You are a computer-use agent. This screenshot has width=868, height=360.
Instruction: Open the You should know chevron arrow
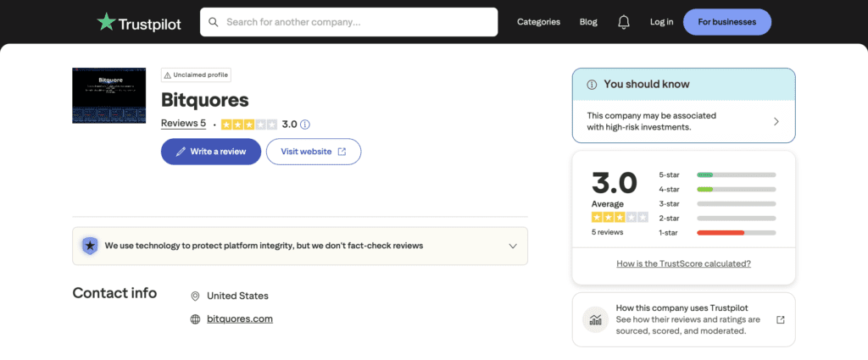pos(776,121)
